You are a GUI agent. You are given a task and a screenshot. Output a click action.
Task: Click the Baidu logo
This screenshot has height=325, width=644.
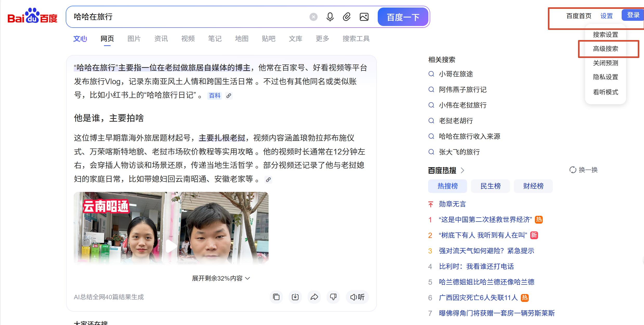coord(32,16)
